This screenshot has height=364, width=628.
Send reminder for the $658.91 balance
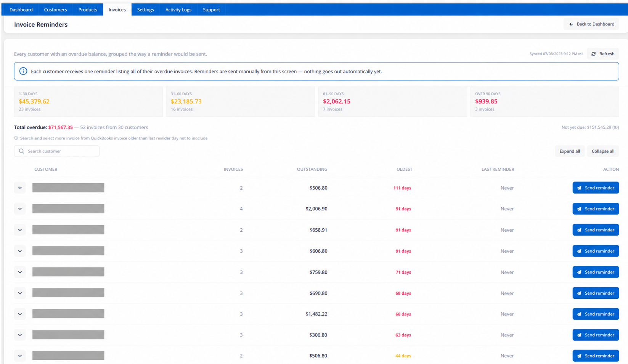tap(596, 230)
